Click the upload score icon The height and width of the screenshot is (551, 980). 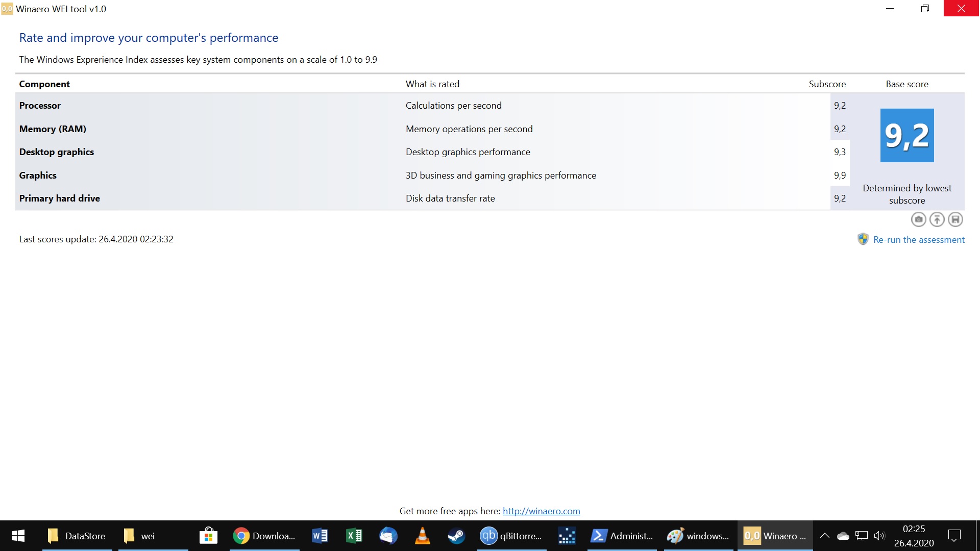937,219
